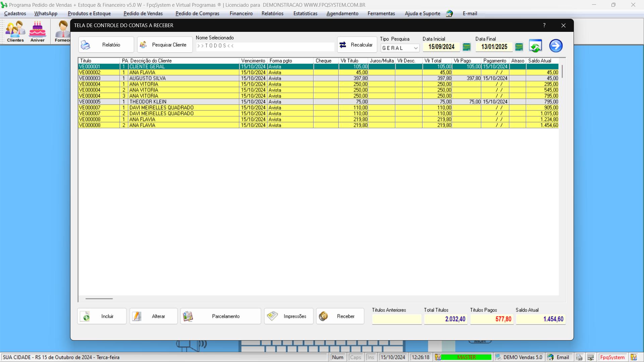Image resolution: width=644 pixels, height=362 pixels.
Task: Open the E-mail menu
Action: coord(470,13)
